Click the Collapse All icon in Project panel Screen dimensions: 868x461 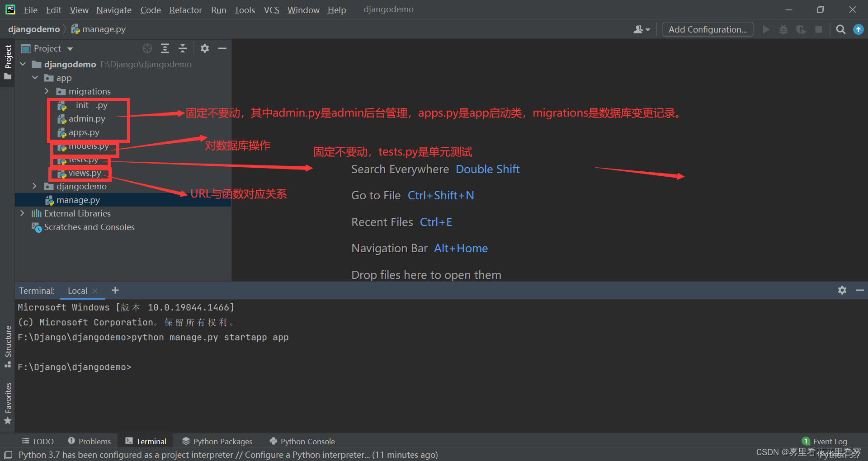(183, 48)
